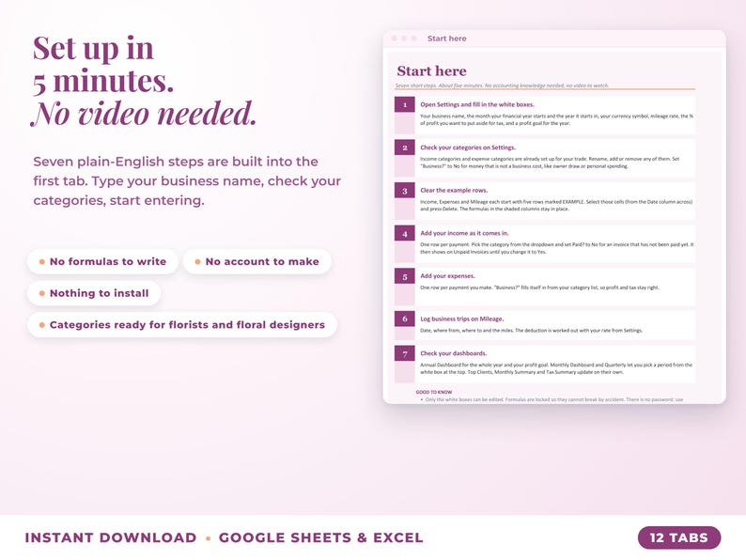Click the orange dot before 'Nothing to install'
Screen dimensions: 746x560
tap(42, 293)
